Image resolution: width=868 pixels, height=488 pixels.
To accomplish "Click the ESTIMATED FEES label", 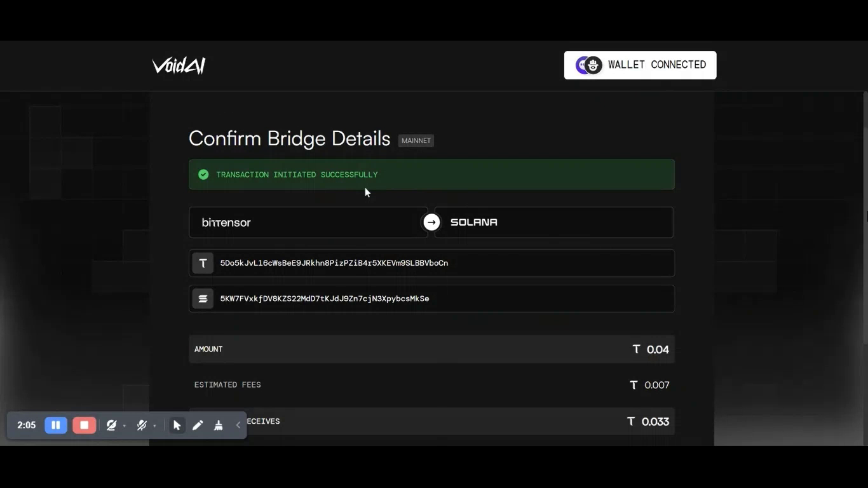I will click(x=227, y=385).
